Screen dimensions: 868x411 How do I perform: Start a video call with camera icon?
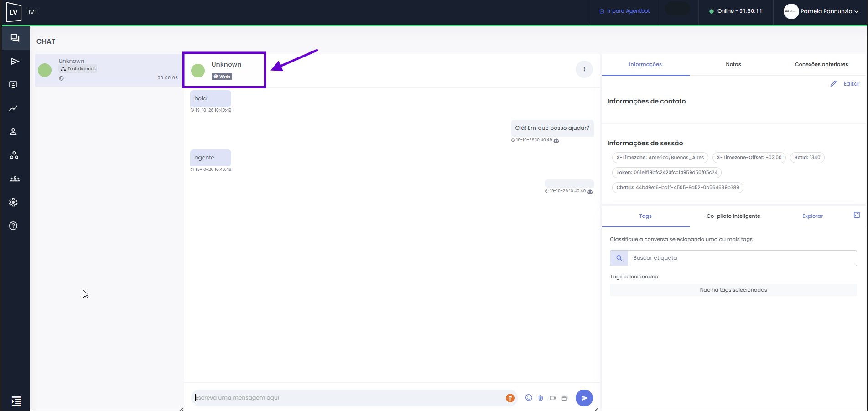click(552, 398)
